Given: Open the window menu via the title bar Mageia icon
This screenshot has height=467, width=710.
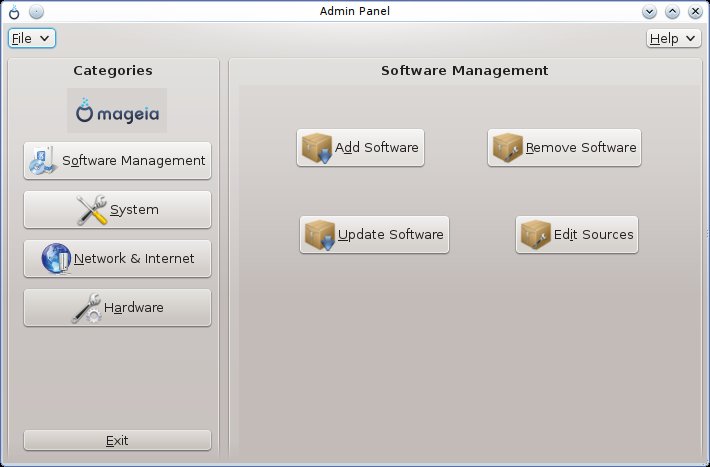Looking at the screenshot, I should point(14,12).
